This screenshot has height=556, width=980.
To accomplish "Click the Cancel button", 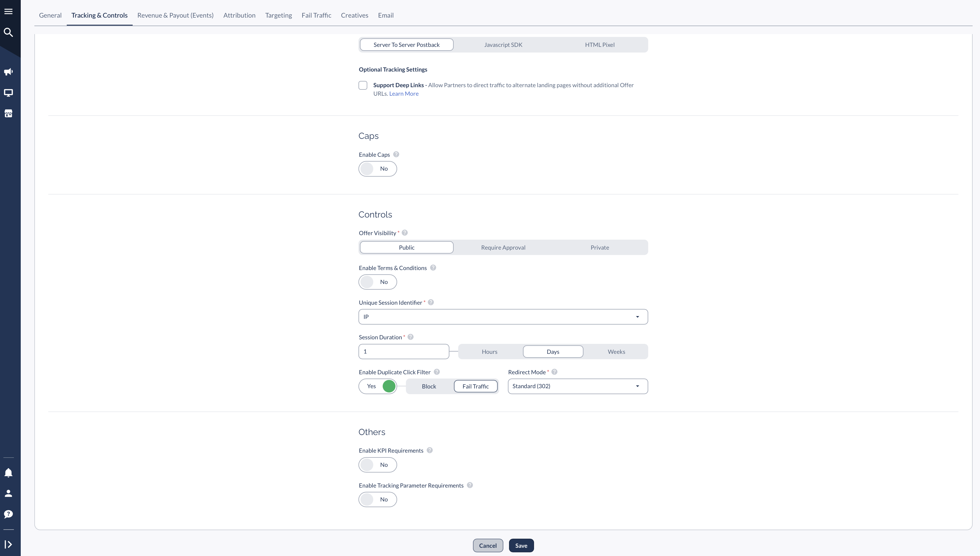I will coord(488,545).
